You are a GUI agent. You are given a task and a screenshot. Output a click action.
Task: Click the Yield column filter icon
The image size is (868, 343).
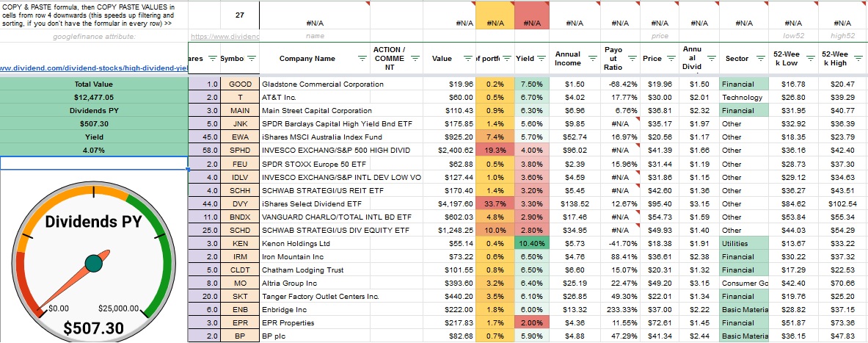pyautogui.click(x=543, y=59)
